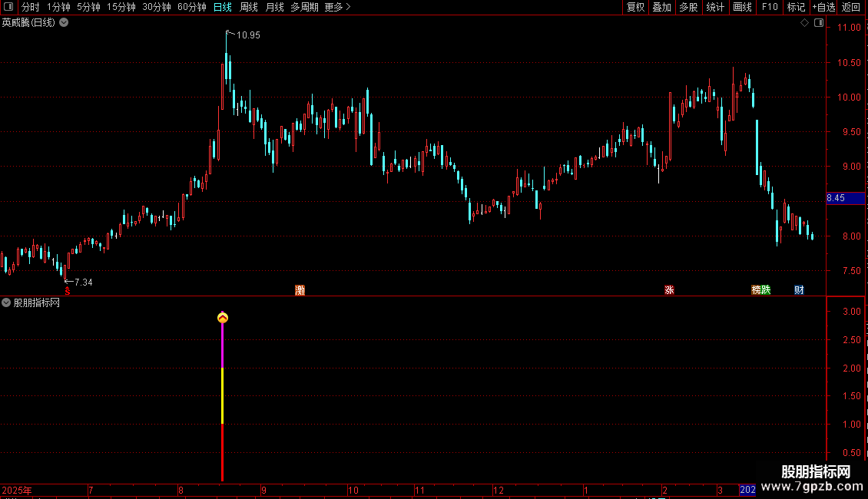Image resolution: width=868 pixels, height=499 pixels.
Task: Click the 3.00 indicator axis value
Action: (851, 312)
